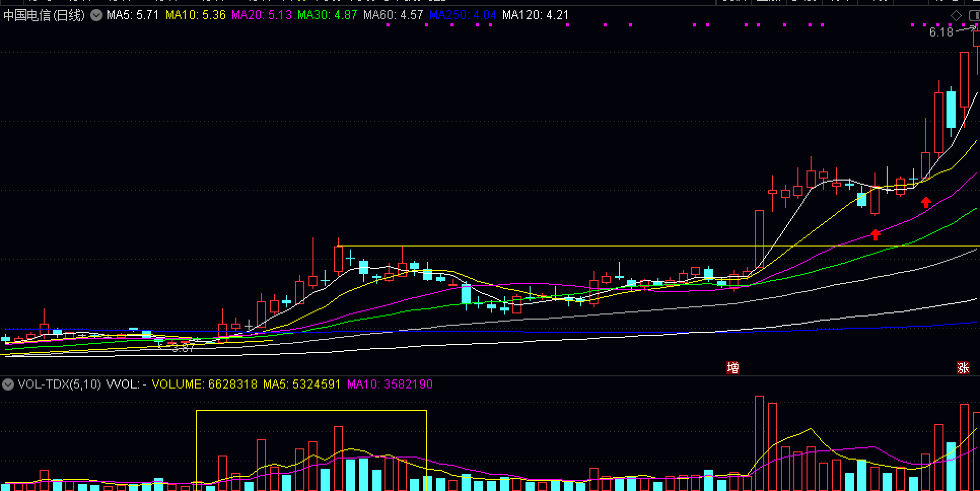The height and width of the screenshot is (491, 980).
Task: Click the VVOL: - value label
Action: [x=126, y=384]
